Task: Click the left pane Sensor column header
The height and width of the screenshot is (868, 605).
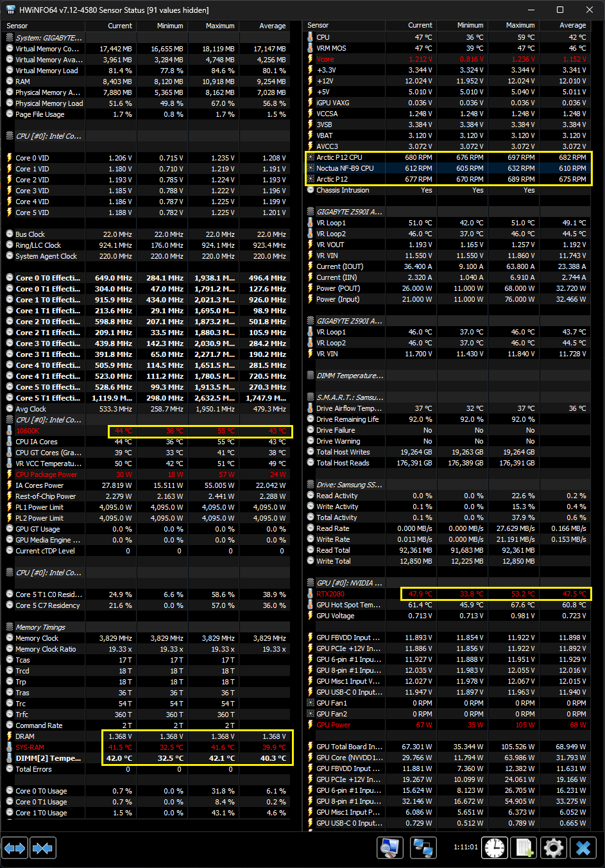Action: click(x=44, y=26)
